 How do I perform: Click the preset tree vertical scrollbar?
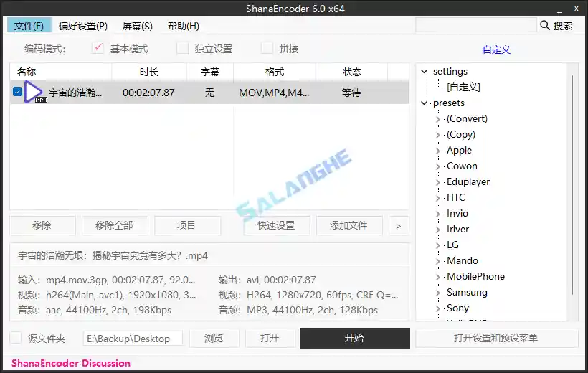point(572,185)
